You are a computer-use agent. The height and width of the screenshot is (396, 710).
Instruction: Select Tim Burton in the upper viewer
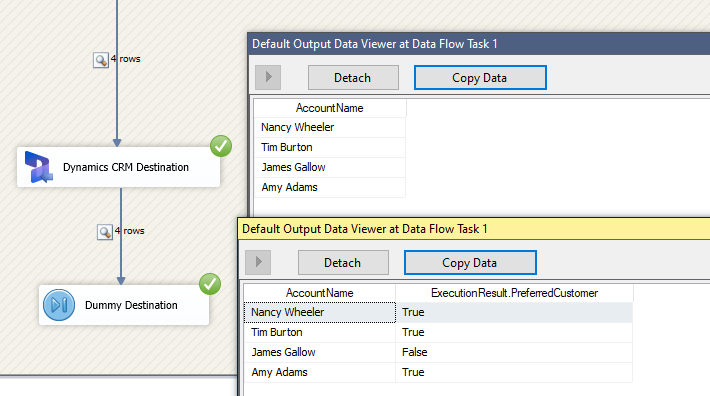[330, 147]
